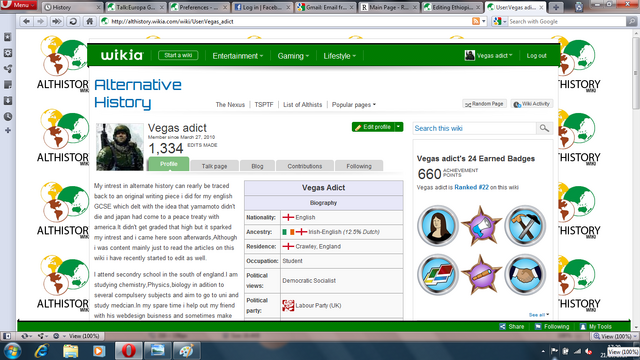The width and height of the screenshot is (640, 360).
Task: Click the RSS feed icon in the address bar
Action: [476, 21]
